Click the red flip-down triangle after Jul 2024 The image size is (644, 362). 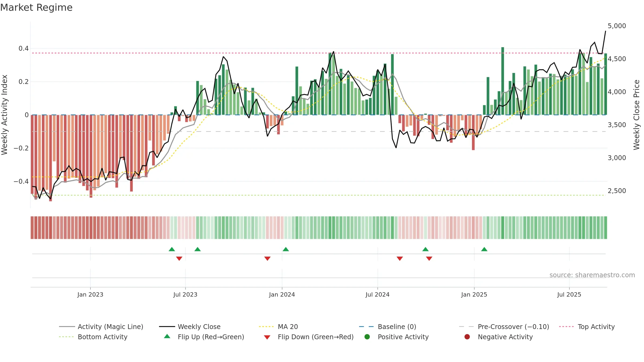click(x=400, y=258)
